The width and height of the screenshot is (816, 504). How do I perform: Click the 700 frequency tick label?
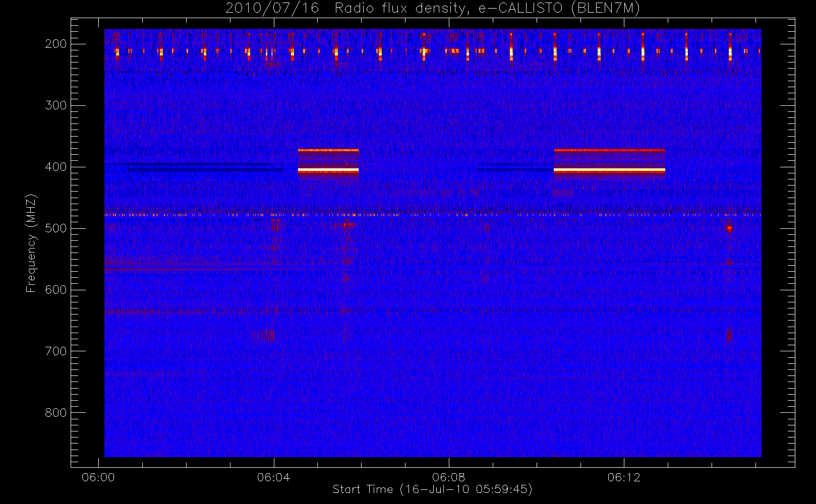[56, 351]
